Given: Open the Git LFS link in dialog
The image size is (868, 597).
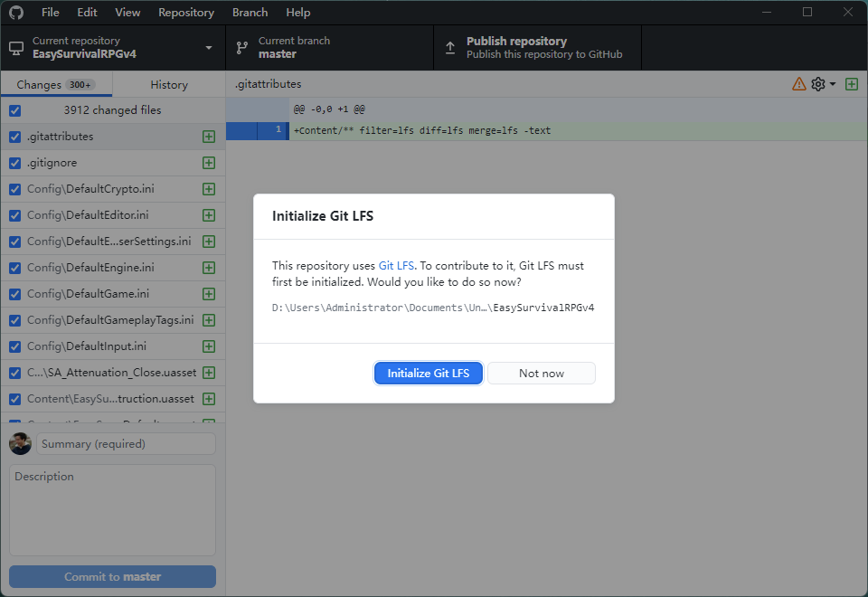Looking at the screenshot, I should coord(396,266).
